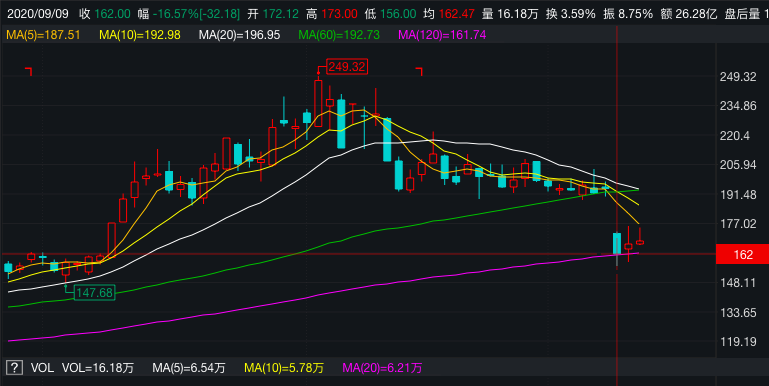Click the volume 16.18万 value in header
The image size is (769, 386).
tap(517, 14)
